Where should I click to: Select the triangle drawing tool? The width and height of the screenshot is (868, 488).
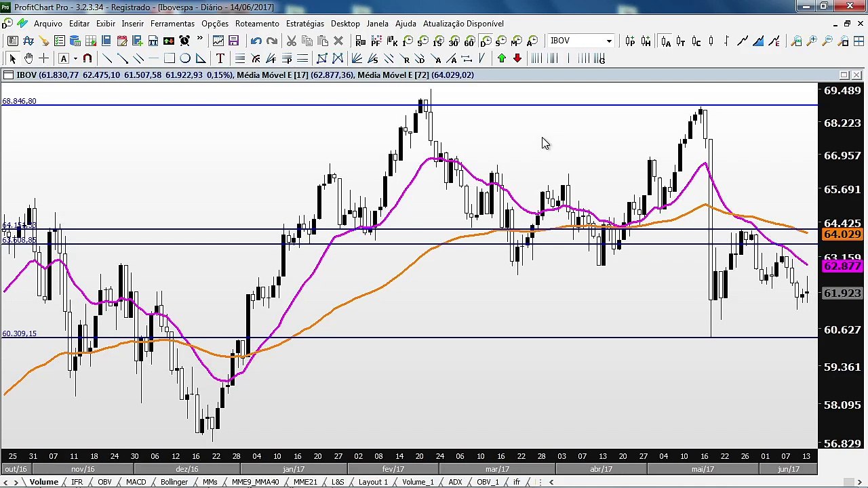click(201, 58)
